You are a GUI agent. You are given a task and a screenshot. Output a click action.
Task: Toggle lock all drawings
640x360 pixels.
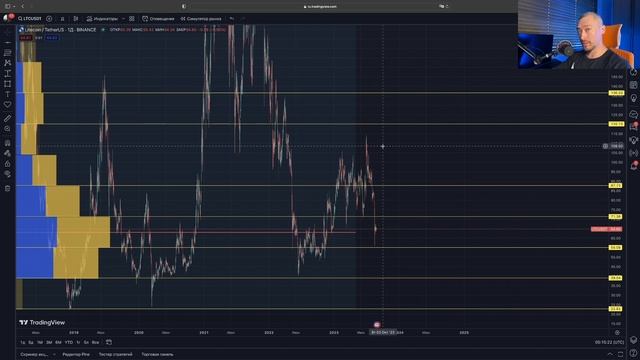coord(7,164)
